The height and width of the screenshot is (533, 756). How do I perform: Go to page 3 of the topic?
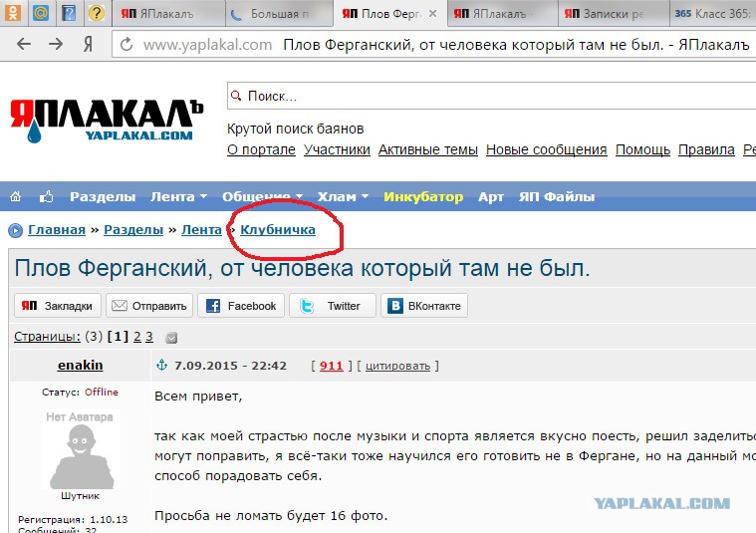149,337
